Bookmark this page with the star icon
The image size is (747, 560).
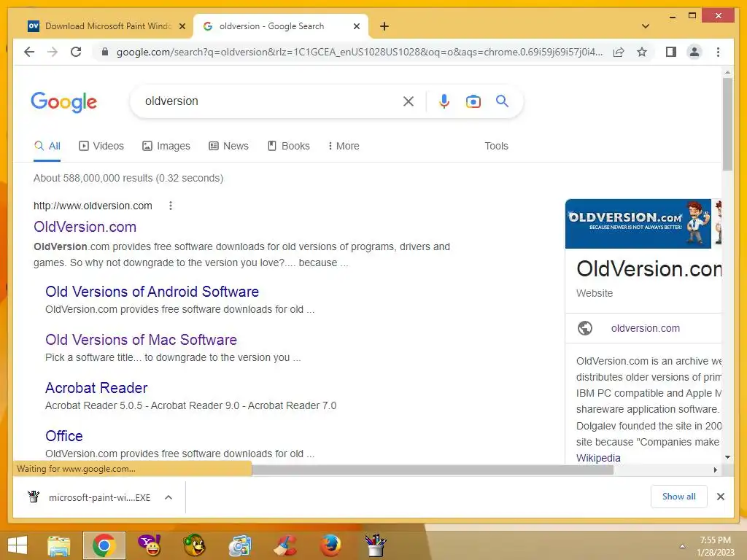pos(642,52)
